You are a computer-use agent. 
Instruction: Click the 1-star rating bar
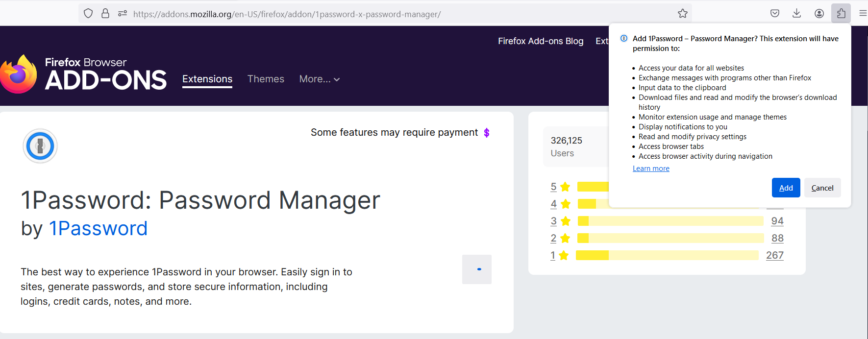pyautogui.click(x=667, y=255)
